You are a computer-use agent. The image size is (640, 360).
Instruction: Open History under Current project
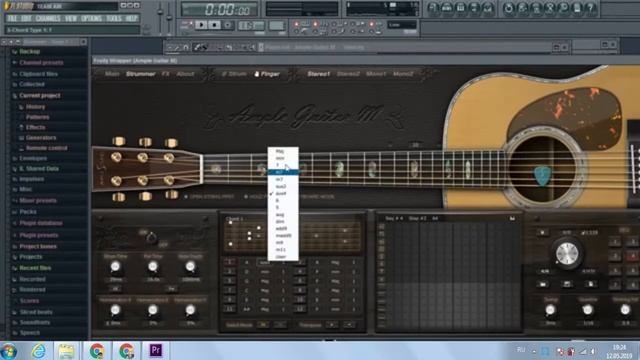tap(35, 107)
